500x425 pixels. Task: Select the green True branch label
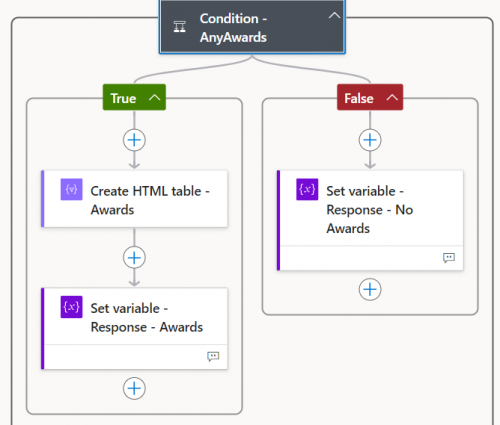click(x=123, y=98)
